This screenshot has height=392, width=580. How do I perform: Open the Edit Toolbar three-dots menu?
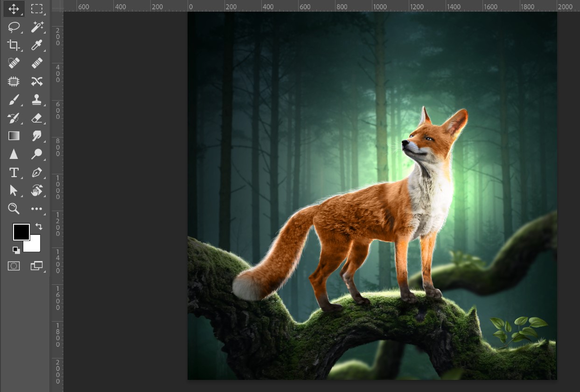(37, 209)
